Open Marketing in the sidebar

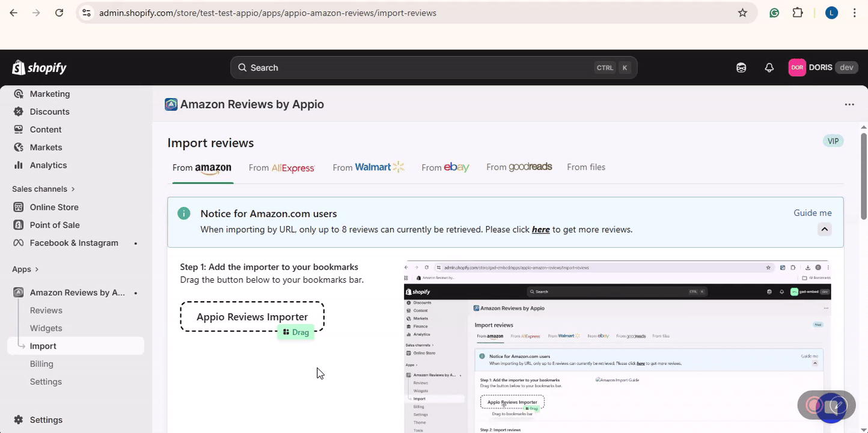(x=50, y=94)
